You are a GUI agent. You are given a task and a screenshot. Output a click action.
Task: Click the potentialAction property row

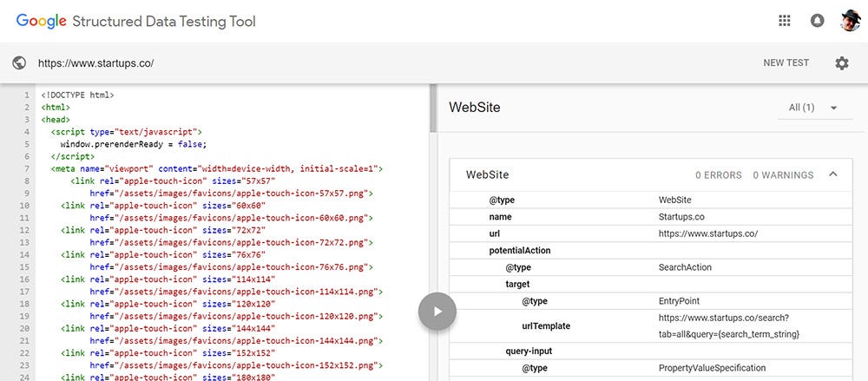(x=651, y=250)
